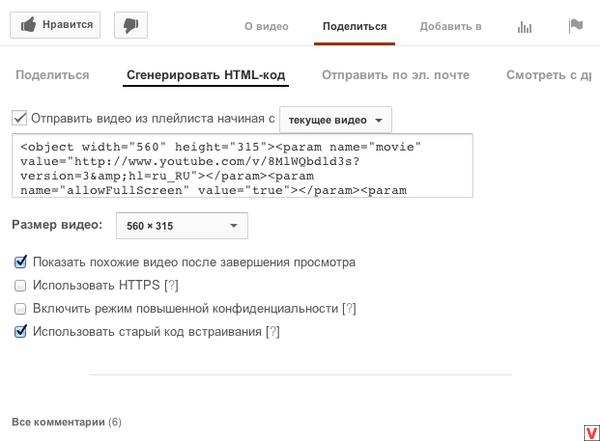Open the statistics bar chart icon
The height and width of the screenshot is (441, 600).
[x=524, y=27]
